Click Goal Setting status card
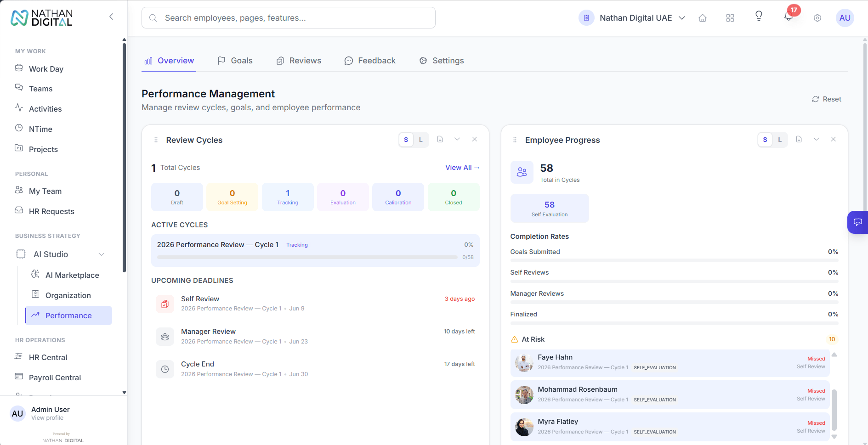Viewport: 868px width, 445px height. (x=232, y=197)
